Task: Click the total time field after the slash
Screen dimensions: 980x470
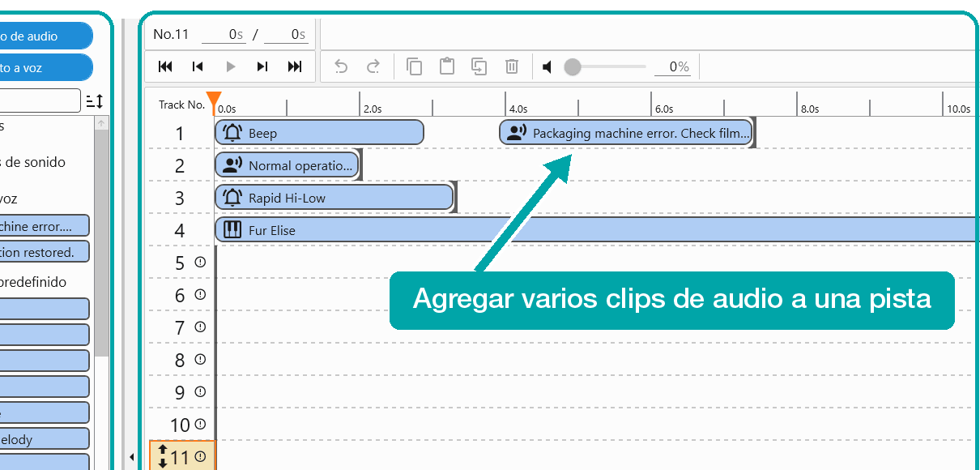Action: [286, 34]
